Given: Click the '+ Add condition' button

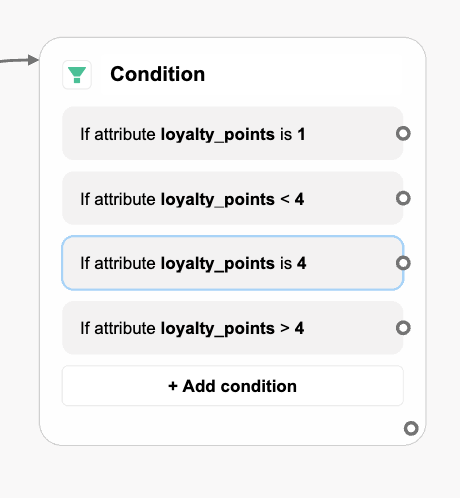Looking at the screenshot, I should tap(233, 386).
